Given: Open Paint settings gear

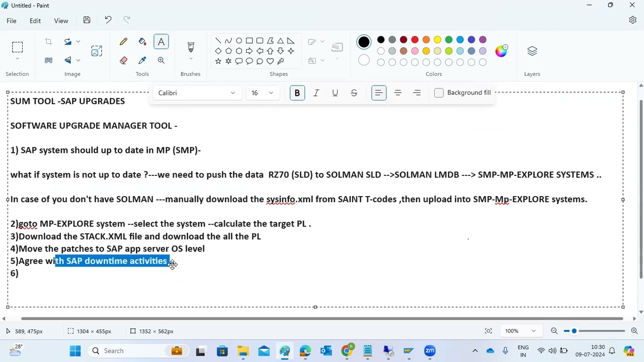Looking at the screenshot, I should point(632,20).
